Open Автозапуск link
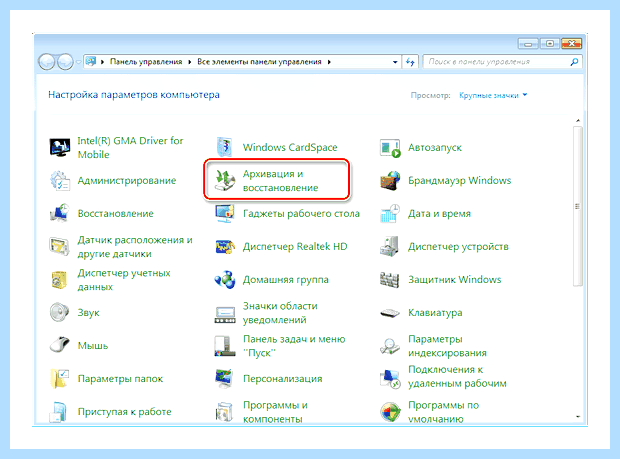This screenshot has width=620, height=459. click(435, 148)
